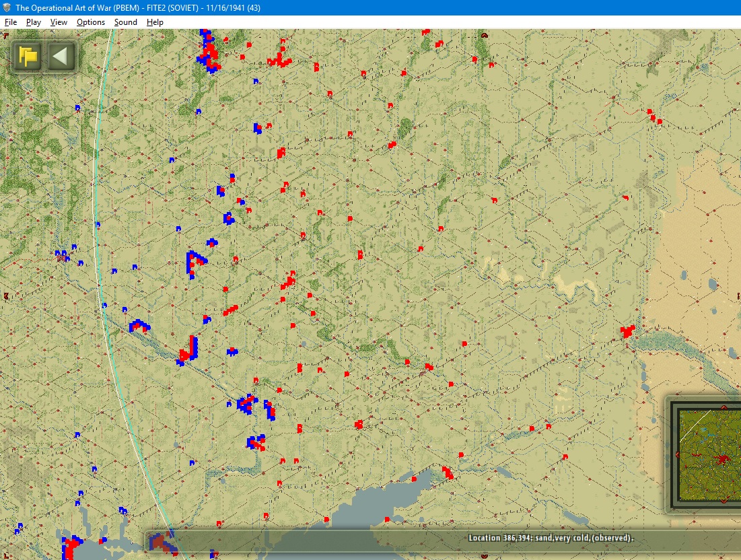Open the File menu
The image size is (741, 560).
click(10, 22)
